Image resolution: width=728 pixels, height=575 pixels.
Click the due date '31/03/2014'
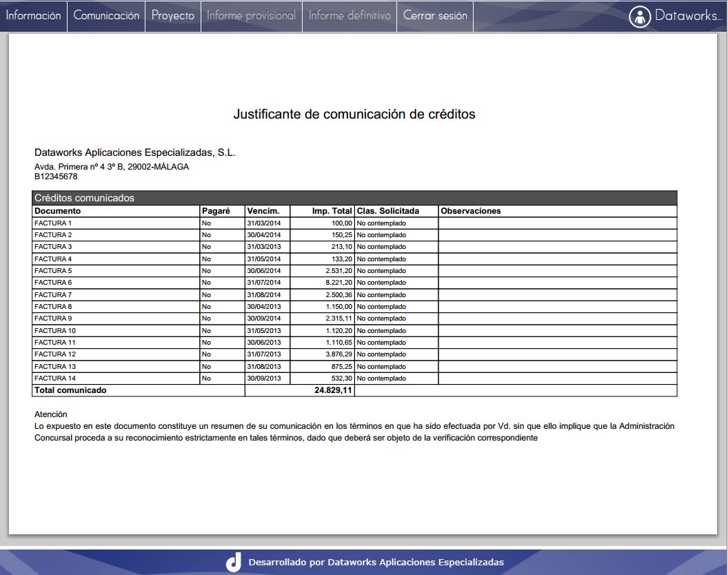click(x=264, y=223)
